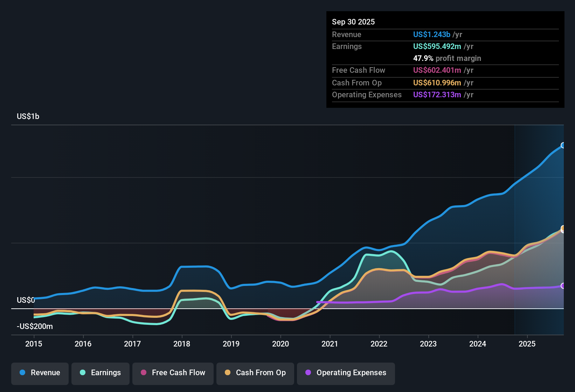Click the US$1.243b revenue value link
The width and height of the screenshot is (575, 392).
[431, 34]
